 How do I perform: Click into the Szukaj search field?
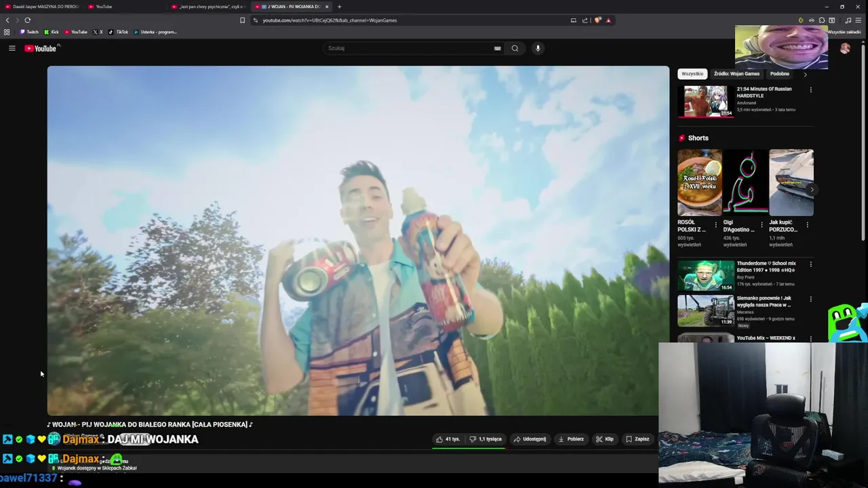[410, 48]
